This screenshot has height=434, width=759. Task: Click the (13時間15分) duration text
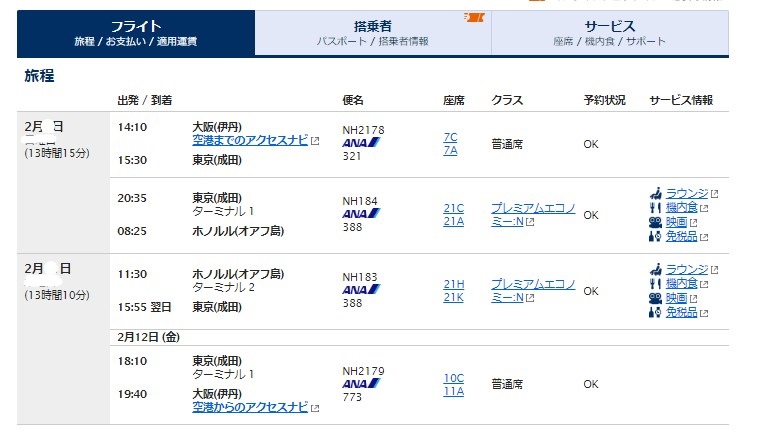point(57,153)
